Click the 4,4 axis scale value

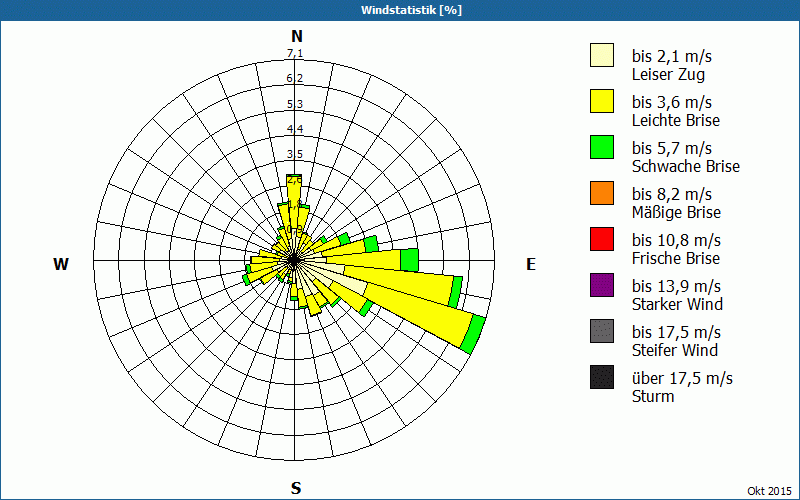tap(295, 129)
